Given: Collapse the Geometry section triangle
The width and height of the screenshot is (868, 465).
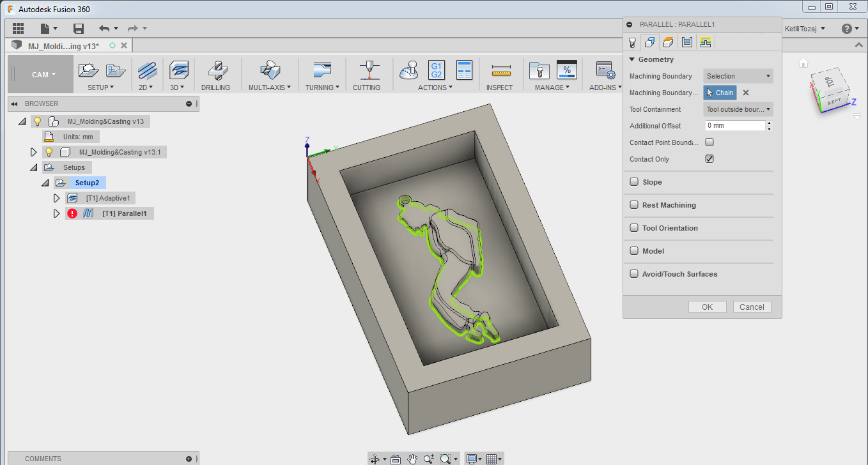Looking at the screenshot, I should 632,59.
